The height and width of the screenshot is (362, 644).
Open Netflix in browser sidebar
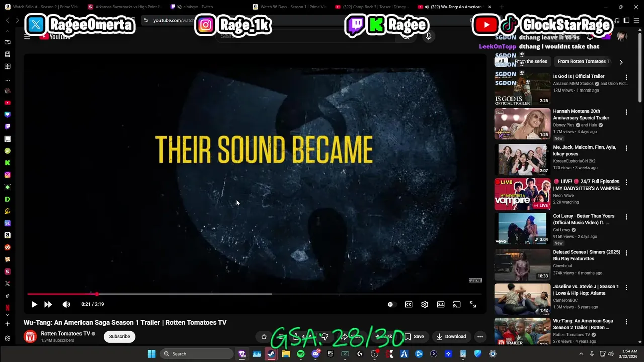tap(7, 308)
